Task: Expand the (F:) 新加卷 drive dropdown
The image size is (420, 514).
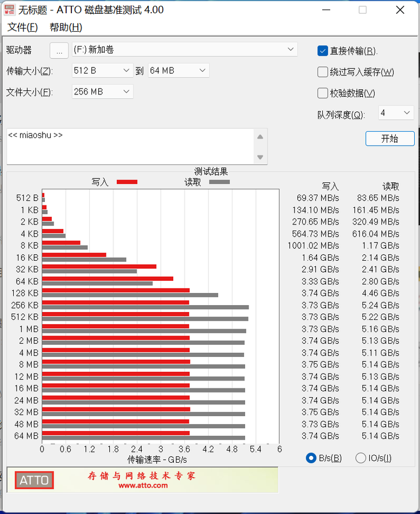Action: pyautogui.click(x=185, y=50)
